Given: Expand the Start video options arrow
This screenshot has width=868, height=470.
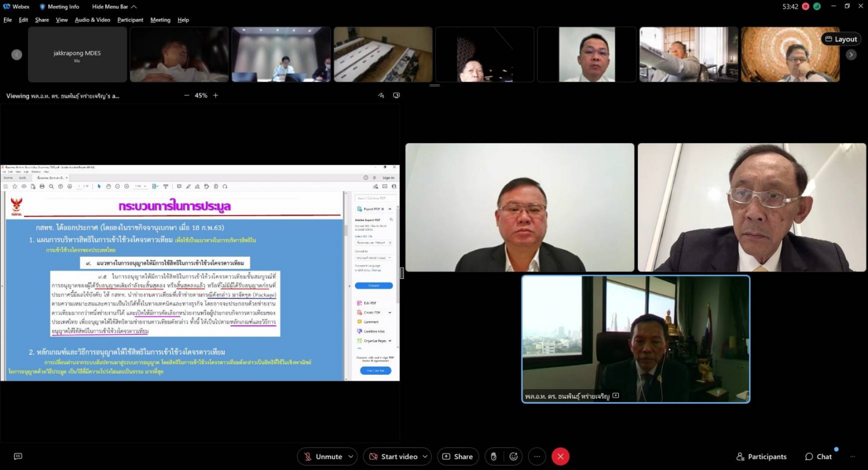Looking at the screenshot, I should click(425, 456).
